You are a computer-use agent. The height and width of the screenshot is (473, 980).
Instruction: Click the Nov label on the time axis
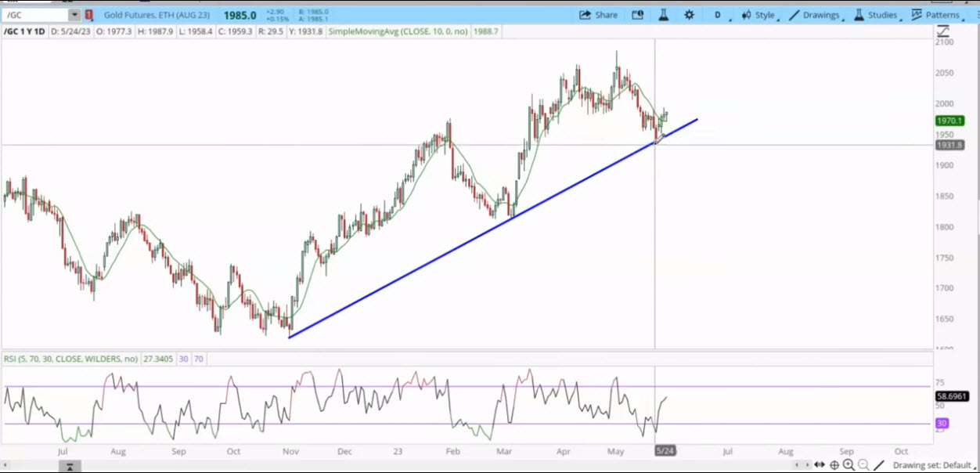coord(290,452)
